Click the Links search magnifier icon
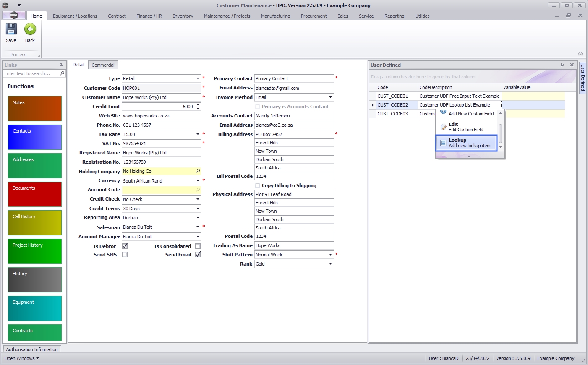The width and height of the screenshot is (588, 365). point(62,73)
